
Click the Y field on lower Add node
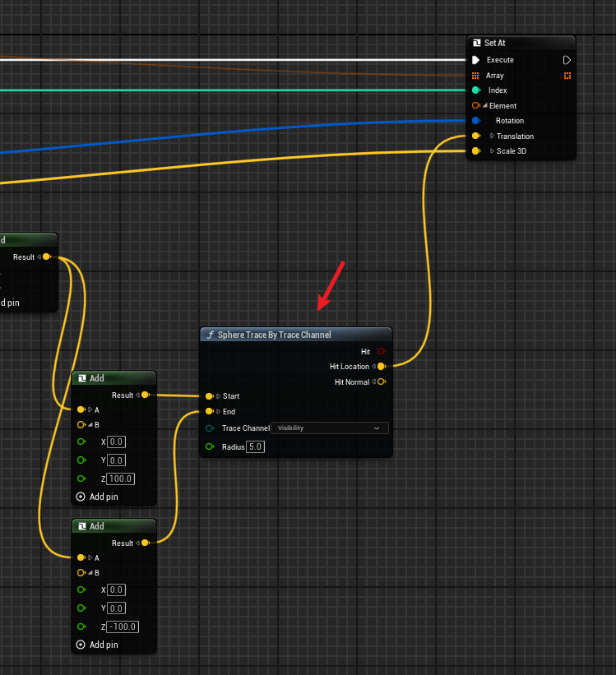coord(116,608)
